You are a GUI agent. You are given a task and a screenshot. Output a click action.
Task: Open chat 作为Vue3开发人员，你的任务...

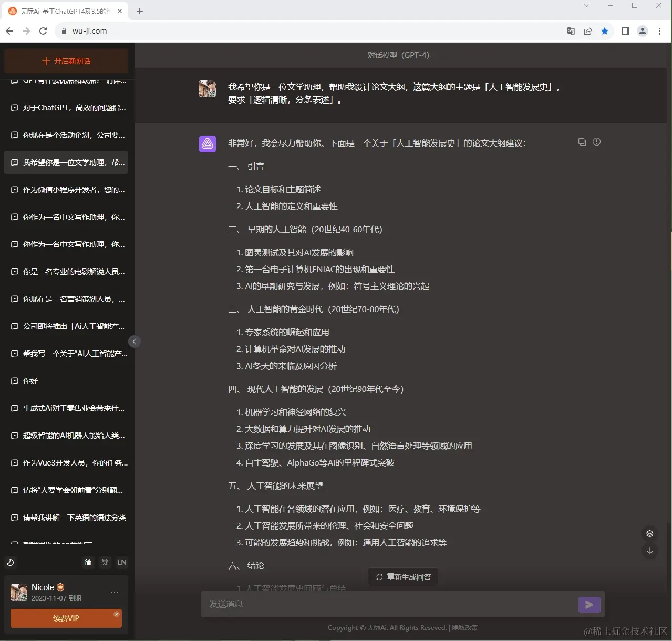pos(66,463)
